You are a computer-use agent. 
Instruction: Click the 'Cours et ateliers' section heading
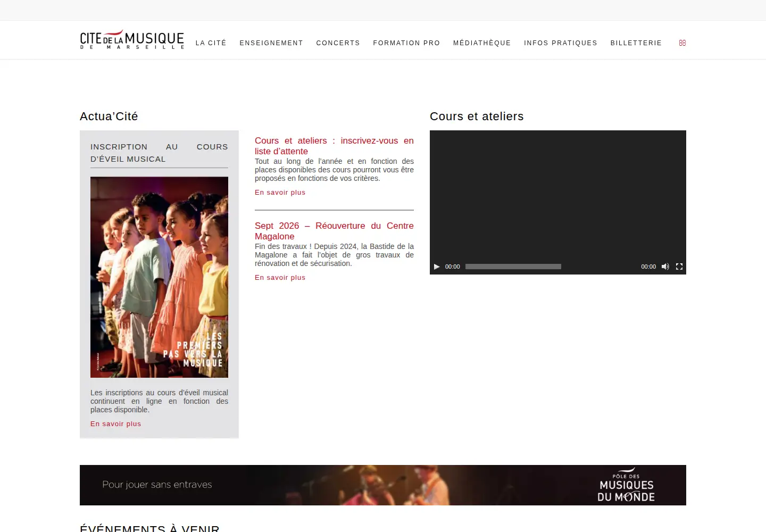pos(477,117)
